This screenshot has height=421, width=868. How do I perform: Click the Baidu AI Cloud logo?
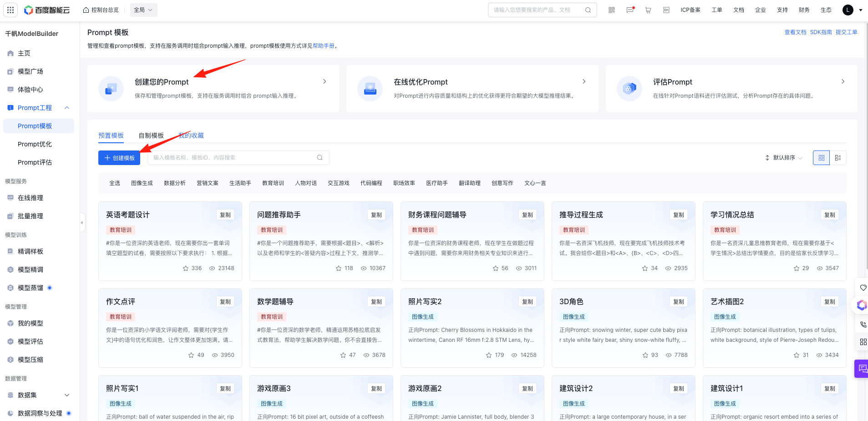pos(47,10)
